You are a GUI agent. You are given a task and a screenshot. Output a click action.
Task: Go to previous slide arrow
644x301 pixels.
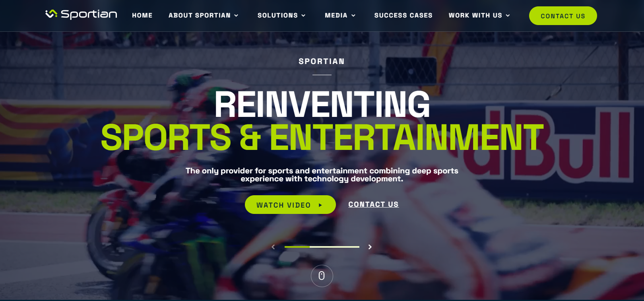[273, 247]
